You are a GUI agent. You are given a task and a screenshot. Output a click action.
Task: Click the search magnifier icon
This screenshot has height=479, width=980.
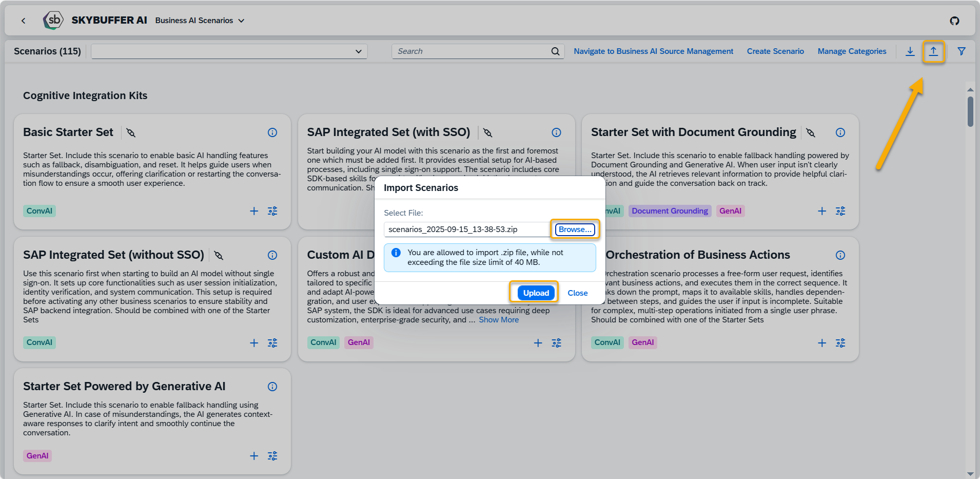pyautogui.click(x=555, y=51)
